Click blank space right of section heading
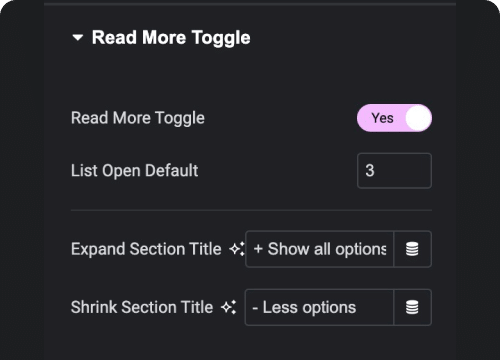500x360 pixels. point(350,38)
